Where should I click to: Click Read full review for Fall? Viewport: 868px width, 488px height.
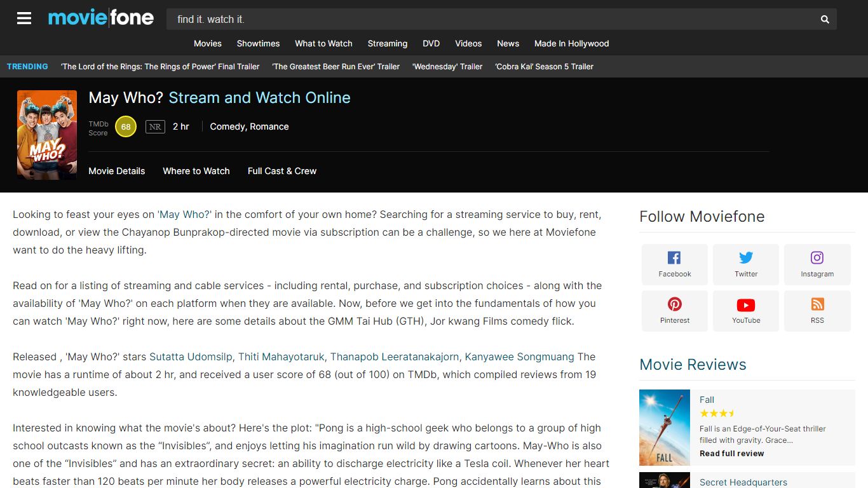(x=731, y=454)
